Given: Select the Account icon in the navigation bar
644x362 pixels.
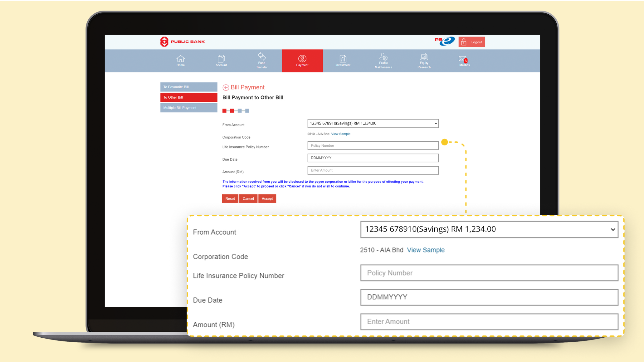Looking at the screenshot, I should coord(221,61).
